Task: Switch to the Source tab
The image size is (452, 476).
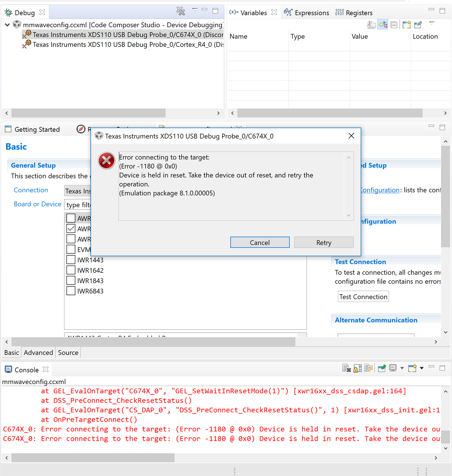Action: pyautogui.click(x=68, y=352)
